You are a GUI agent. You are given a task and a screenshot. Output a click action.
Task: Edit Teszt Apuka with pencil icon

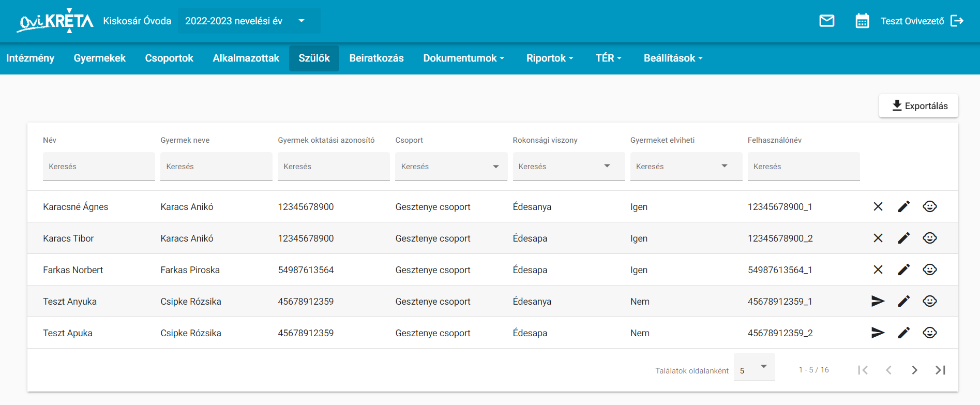(904, 333)
